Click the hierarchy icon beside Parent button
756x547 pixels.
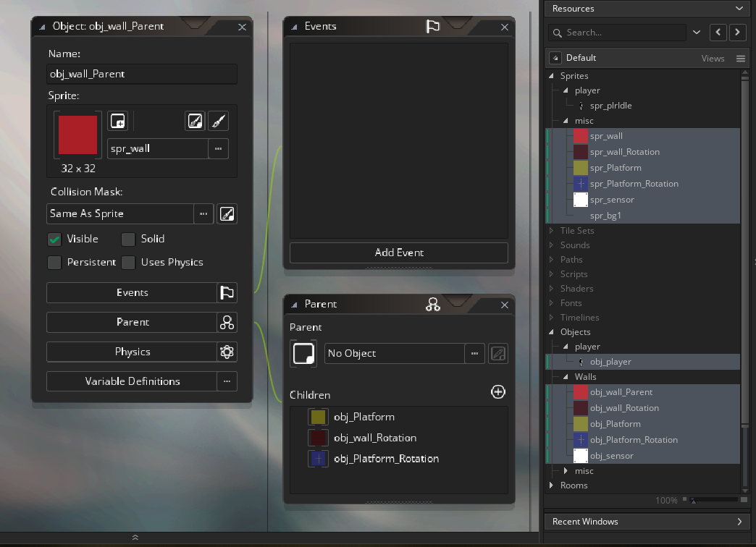coord(227,323)
